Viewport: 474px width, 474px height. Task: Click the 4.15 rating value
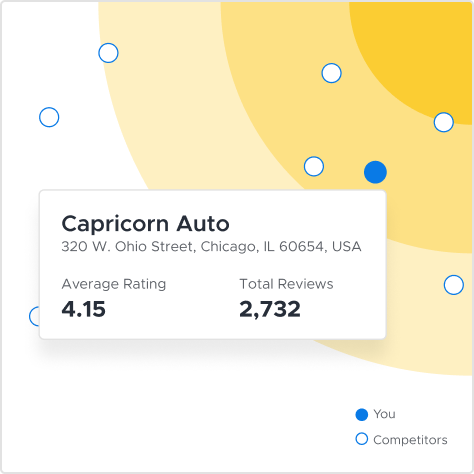[x=84, y=309]
